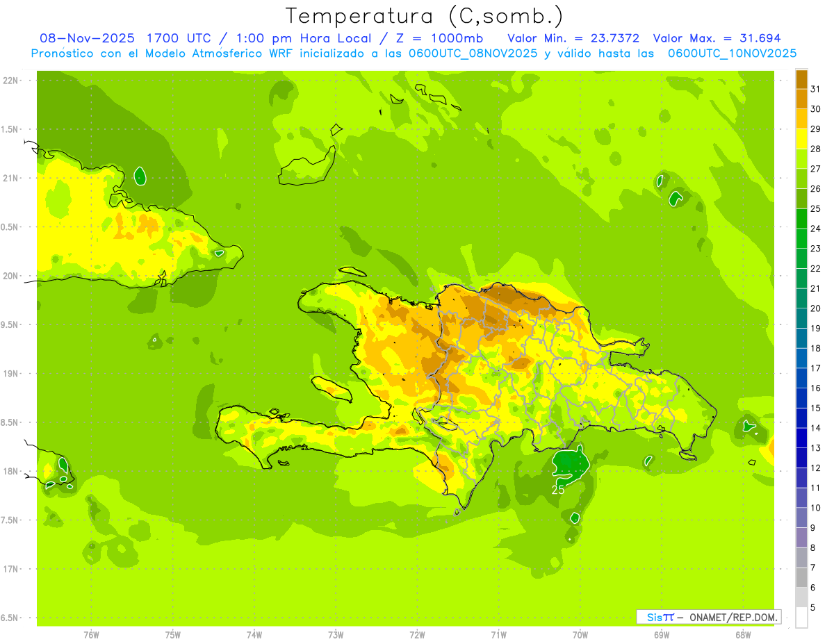Pick the purple swatch between 9 and 10
The width and height of the screenshot is (834, 644).
pyautogui.click(x=801, y=518)
